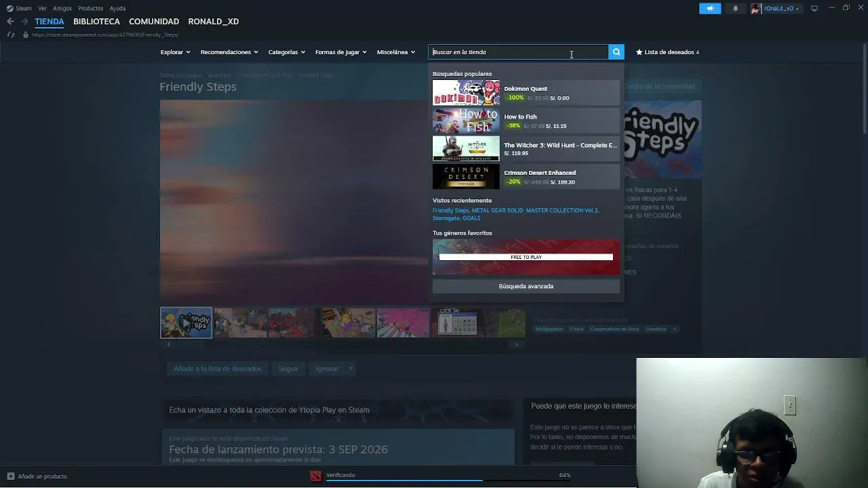Image resolution: width=868 pixels, height=488 pixels.
Task: Click the Friendly Steps header capsule image
Action: (x=663, y=140)
